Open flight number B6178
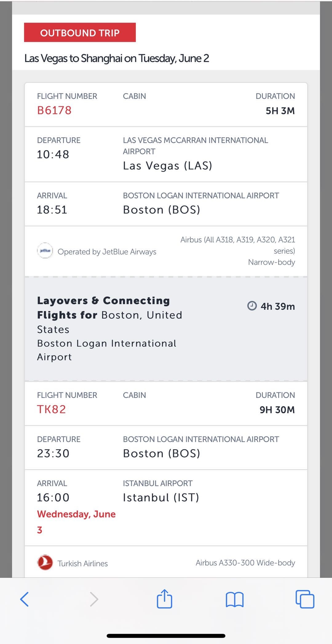332x644 pixels. (x=54, y=110)
